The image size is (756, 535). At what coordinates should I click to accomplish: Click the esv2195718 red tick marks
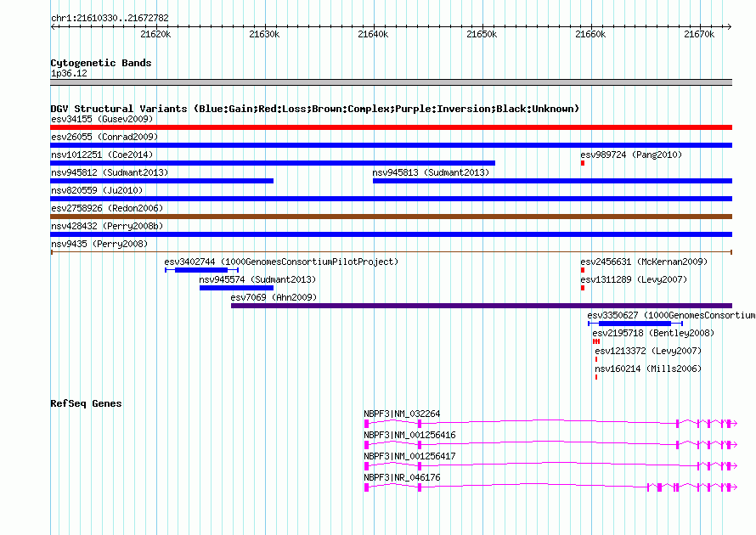point(596,341)
